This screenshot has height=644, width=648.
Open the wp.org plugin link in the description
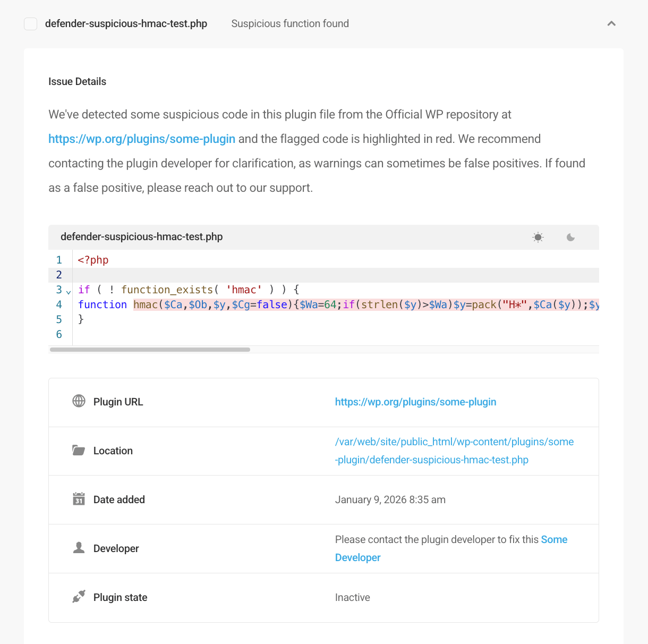141,139
